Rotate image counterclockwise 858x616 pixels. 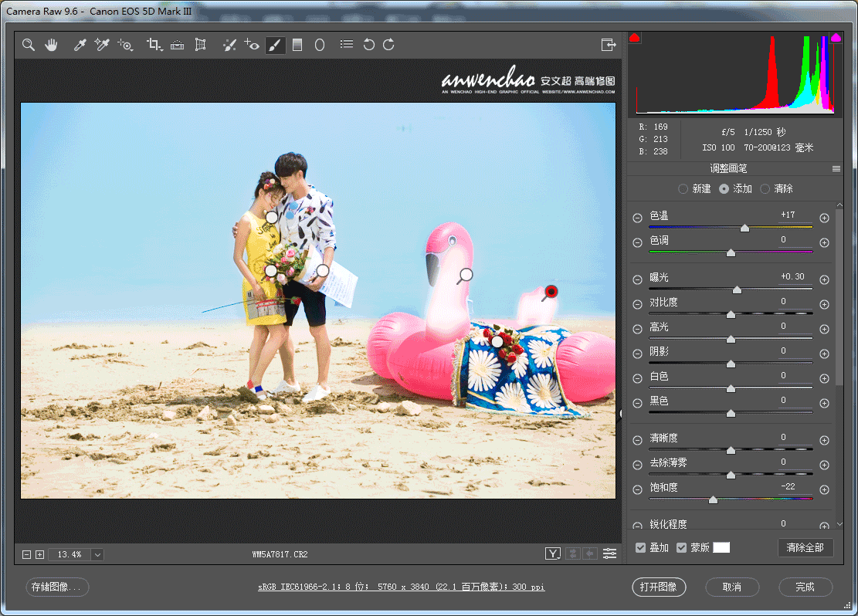(369, 45)
